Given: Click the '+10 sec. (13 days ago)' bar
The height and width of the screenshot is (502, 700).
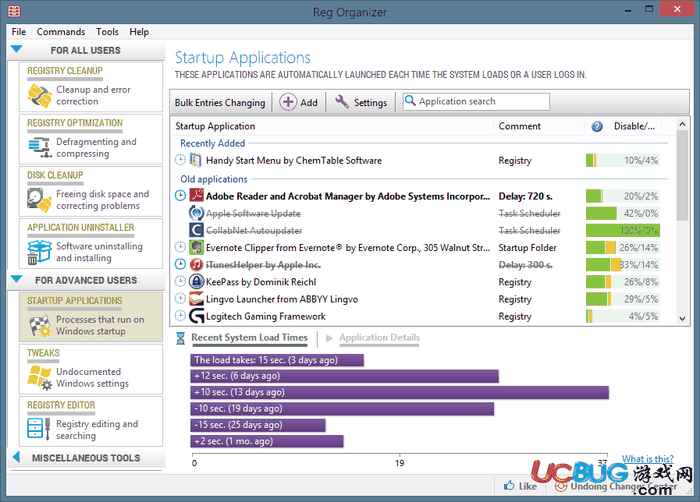Looking at the screenshot, I should (x=400, y=392).
